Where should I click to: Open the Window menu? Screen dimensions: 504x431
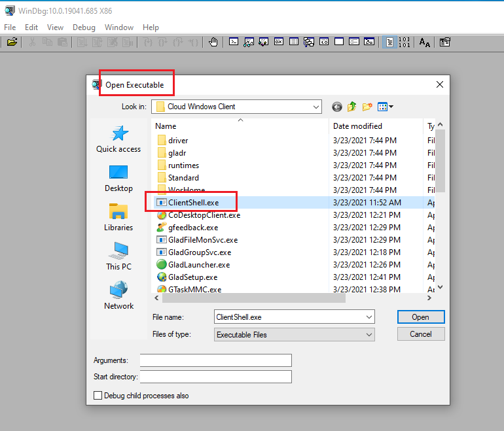click(119, 27)
